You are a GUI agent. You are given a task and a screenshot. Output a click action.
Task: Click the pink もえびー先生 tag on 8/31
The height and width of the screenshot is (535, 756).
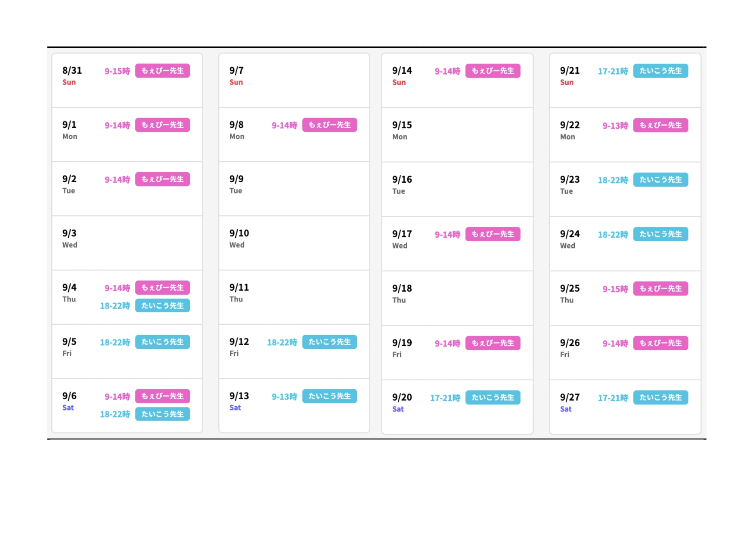162,71
